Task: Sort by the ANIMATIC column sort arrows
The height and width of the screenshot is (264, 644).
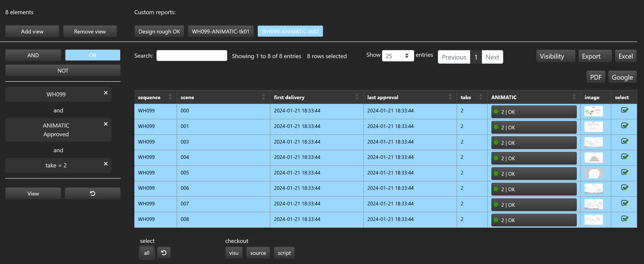Action: pyautogui.click(x=574, y=97)
